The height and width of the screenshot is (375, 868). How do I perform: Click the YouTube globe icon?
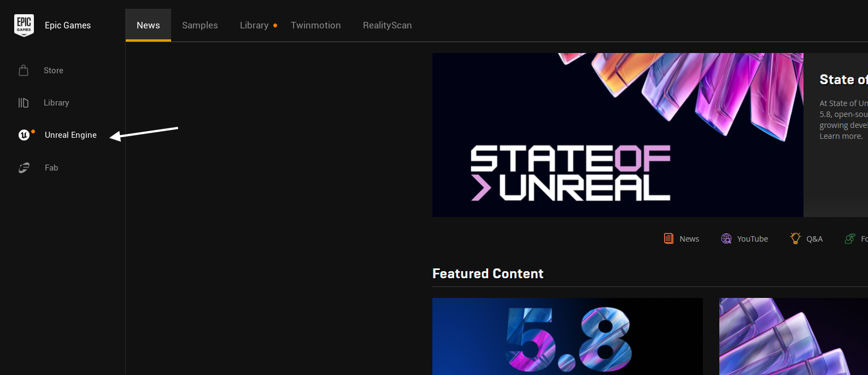(x=726, y=238)
